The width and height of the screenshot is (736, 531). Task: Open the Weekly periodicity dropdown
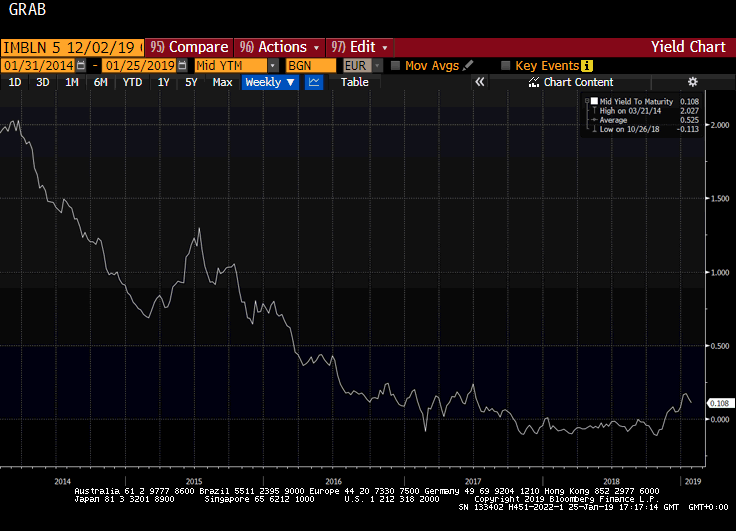[270, 82]
